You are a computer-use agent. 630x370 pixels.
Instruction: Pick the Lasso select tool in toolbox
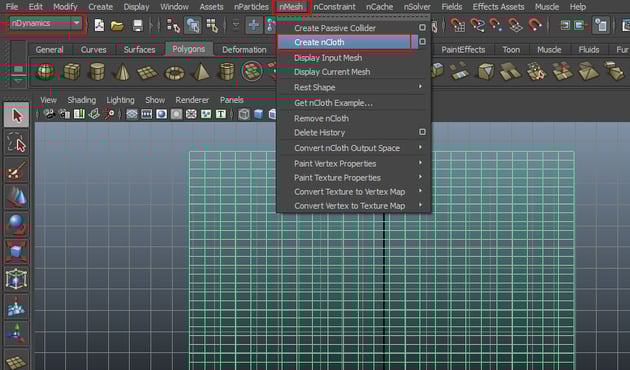click(16, 142)
